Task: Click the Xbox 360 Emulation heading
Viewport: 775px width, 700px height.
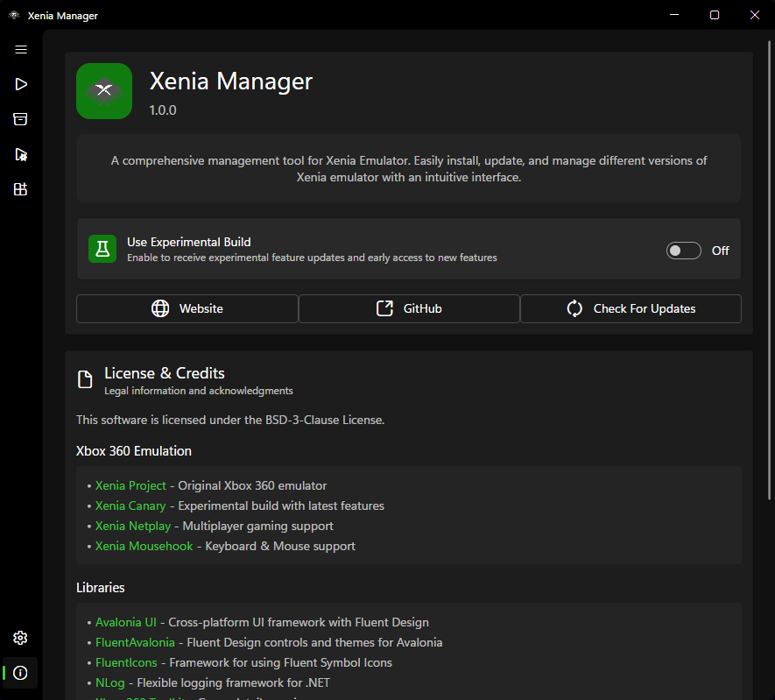Action: tap(133, 451)
